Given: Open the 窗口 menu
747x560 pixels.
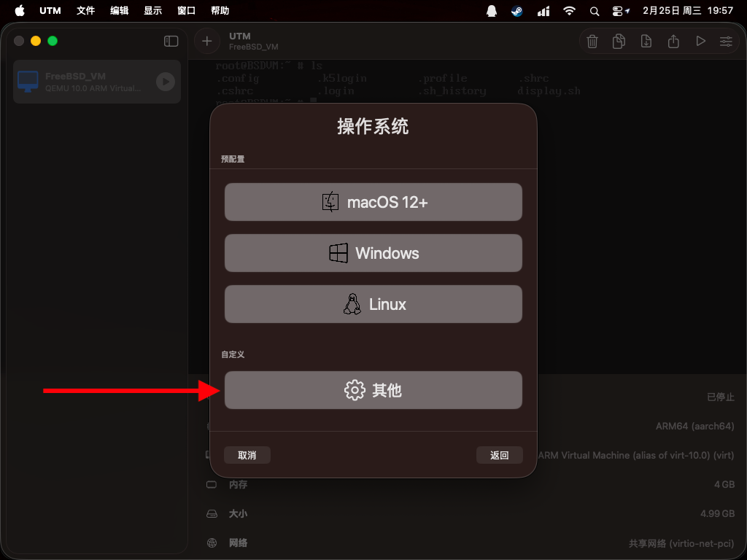Looking at the screenshot, I should tap(186, 10).
